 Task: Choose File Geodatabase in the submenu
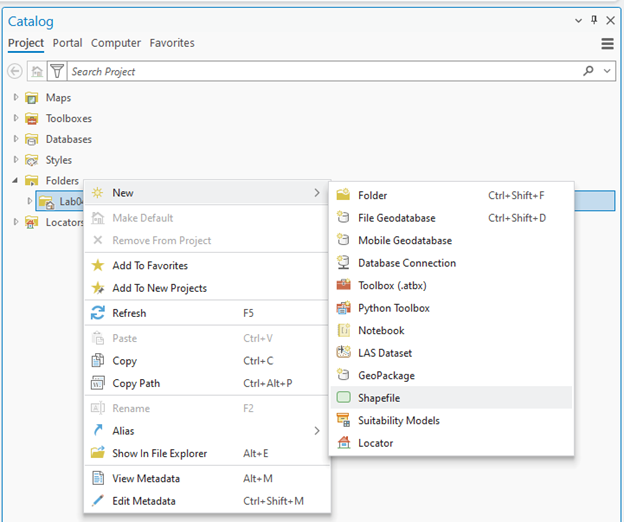point(396,218)
